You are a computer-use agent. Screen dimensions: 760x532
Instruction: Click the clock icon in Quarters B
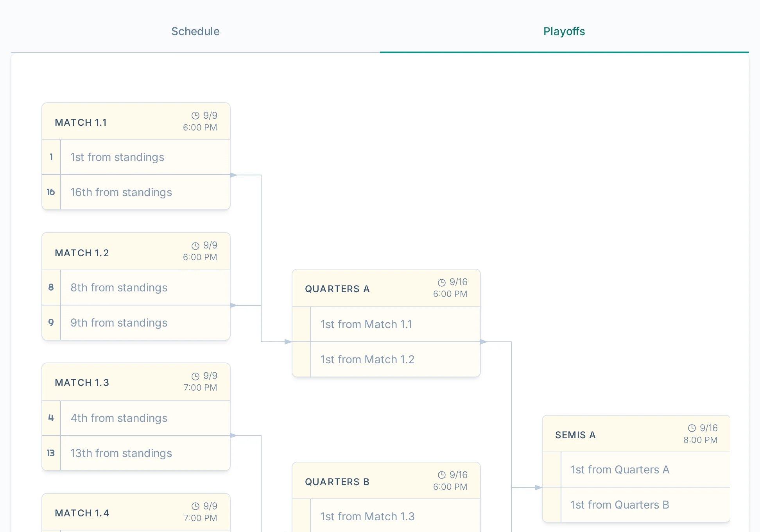[x=442, y=475]
